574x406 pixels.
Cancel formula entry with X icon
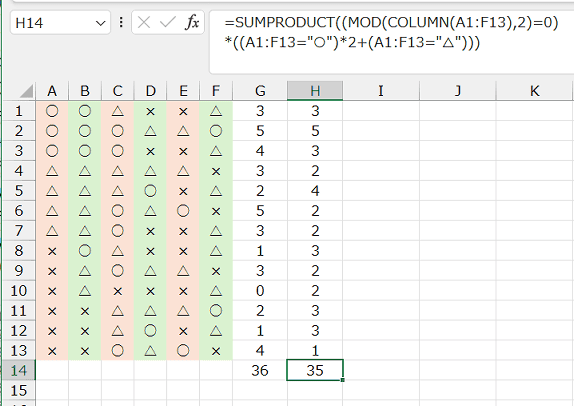pyautogui.click(x=144, y=23)
